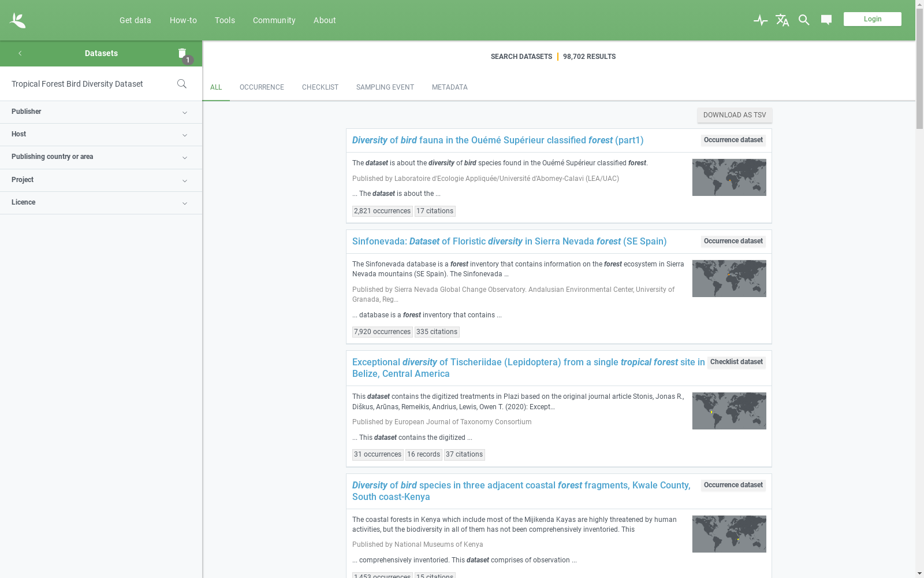
Task: Expand the Host filter
Action: coord(101,135)
